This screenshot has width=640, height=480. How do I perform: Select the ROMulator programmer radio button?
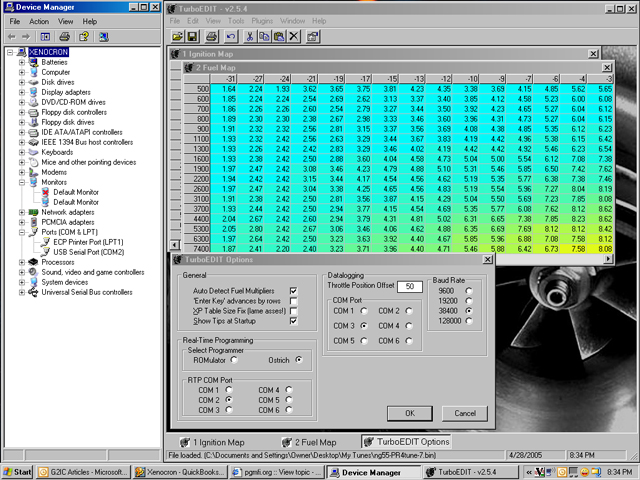pyautogui.click(x=234, y=360)
